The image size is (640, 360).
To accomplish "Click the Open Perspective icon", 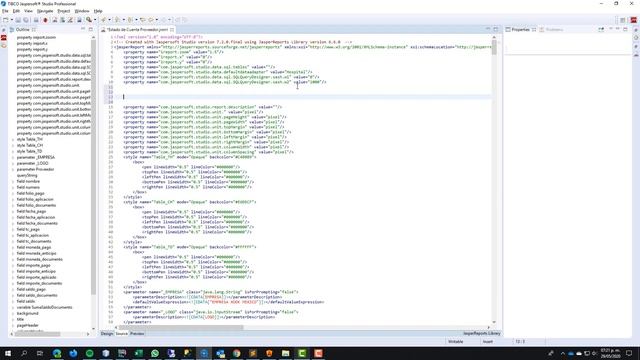I will pos(623,20).
